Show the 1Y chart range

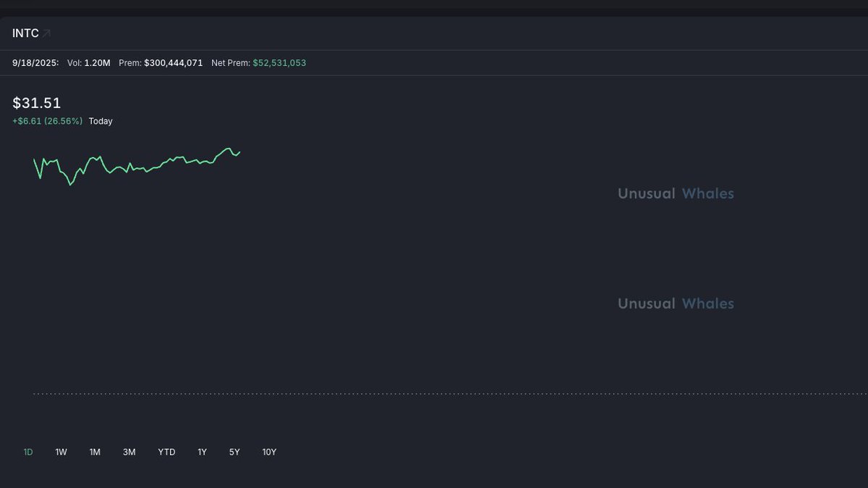(x=202, y=452)
